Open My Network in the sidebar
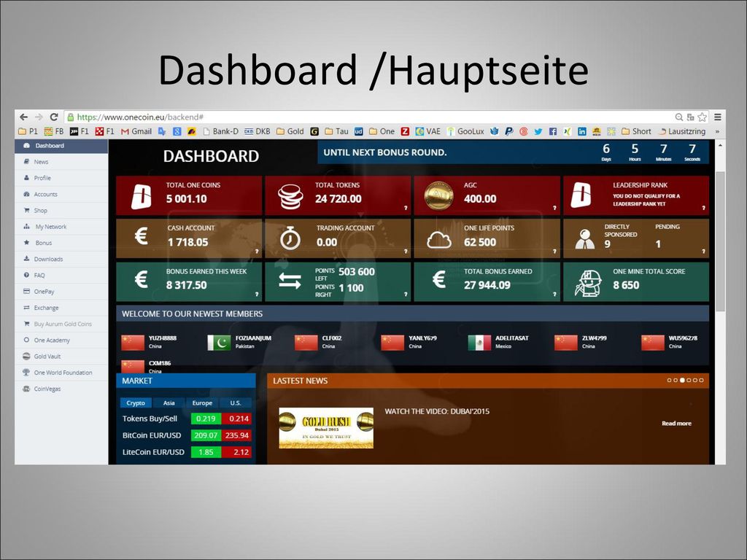The height and width of the screenshot is (560, 747). [x=61, y=227]
